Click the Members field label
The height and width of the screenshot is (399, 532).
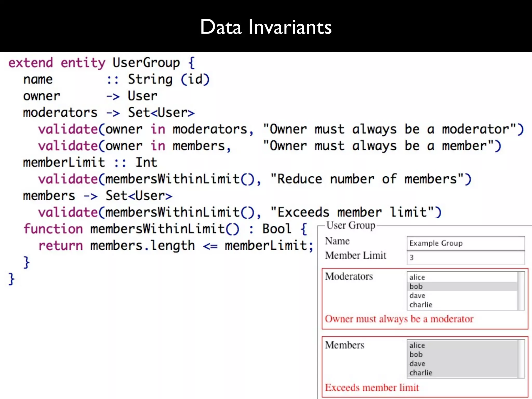pyautogui.click(x=344, y=345)
